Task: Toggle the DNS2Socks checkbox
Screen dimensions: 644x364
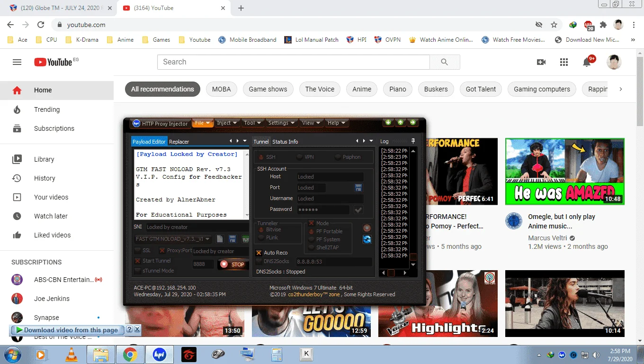Action: (259, 261)
